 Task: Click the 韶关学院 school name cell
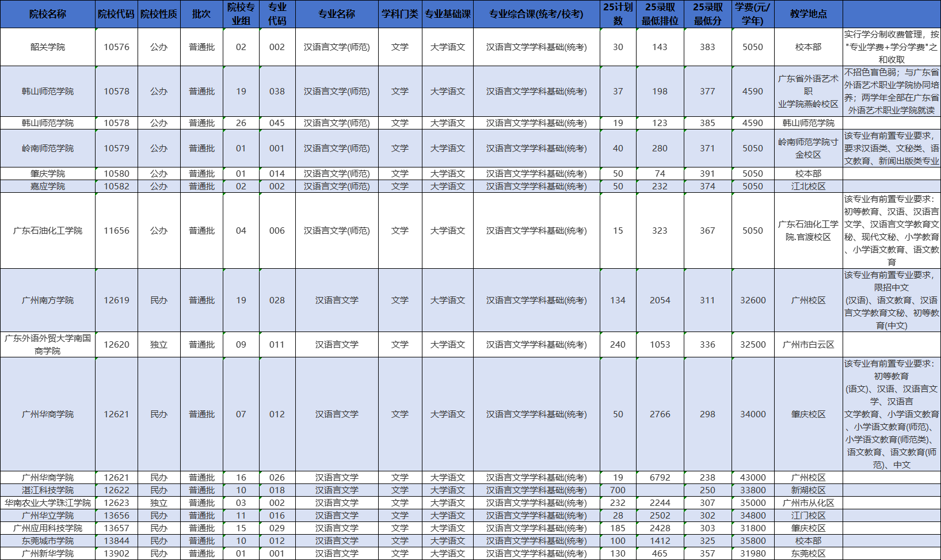coord(48,47)
